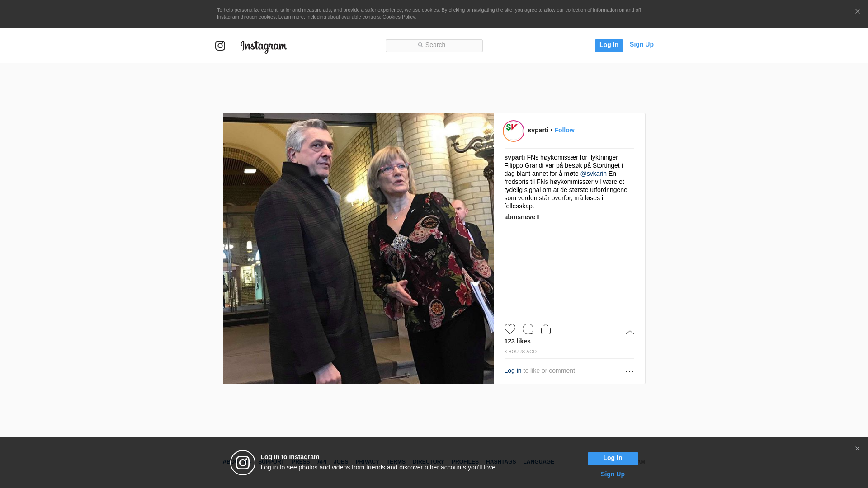Open the DIRECTORY footer link
The image size is (868, 488).
coord(428,462)
